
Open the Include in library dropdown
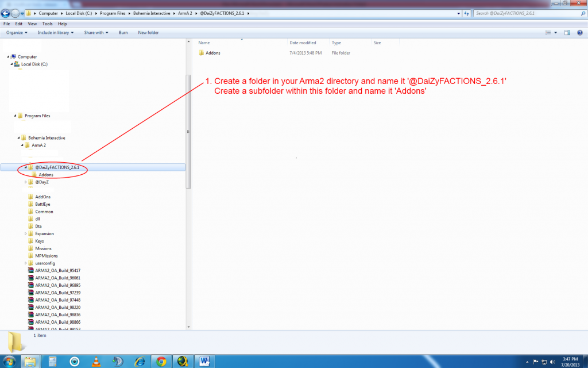tap(56, 33)
